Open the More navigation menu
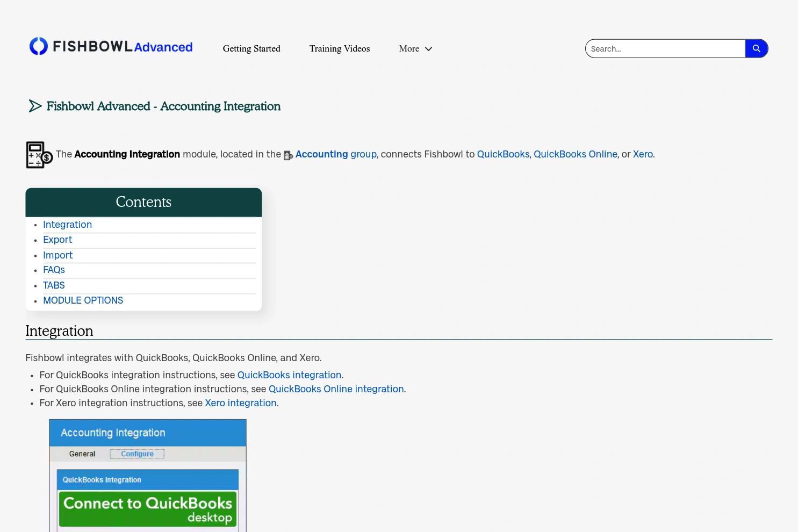Screen dimensions: 798x532 click(415, 48)
